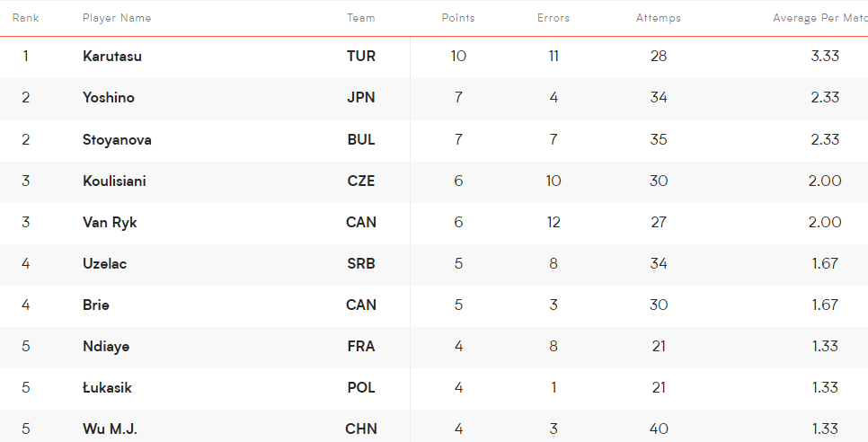The height and width of the screenshot is (442, 868).
Task: Click the JPN team code
Action: point(361,98)
